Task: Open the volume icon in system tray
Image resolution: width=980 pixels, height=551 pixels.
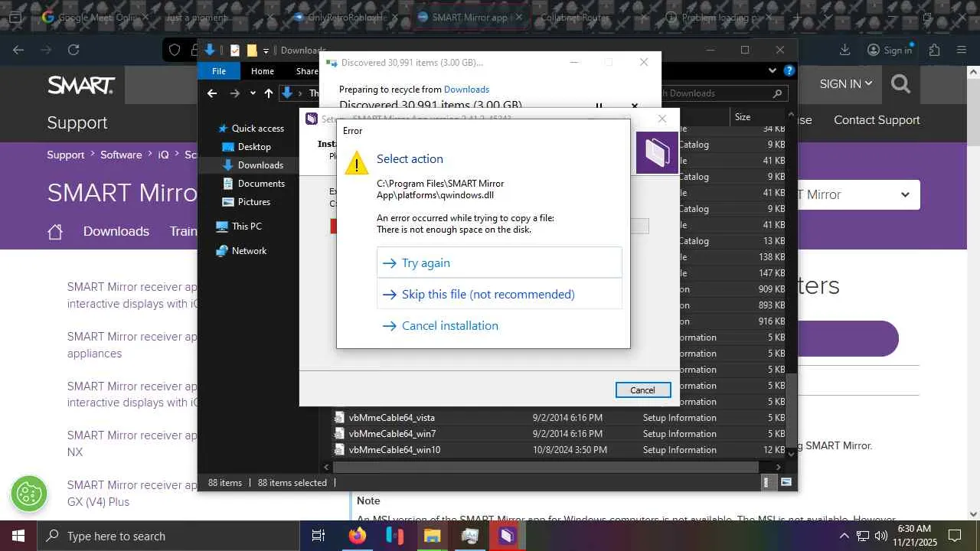Action: (x=880, y=536)
